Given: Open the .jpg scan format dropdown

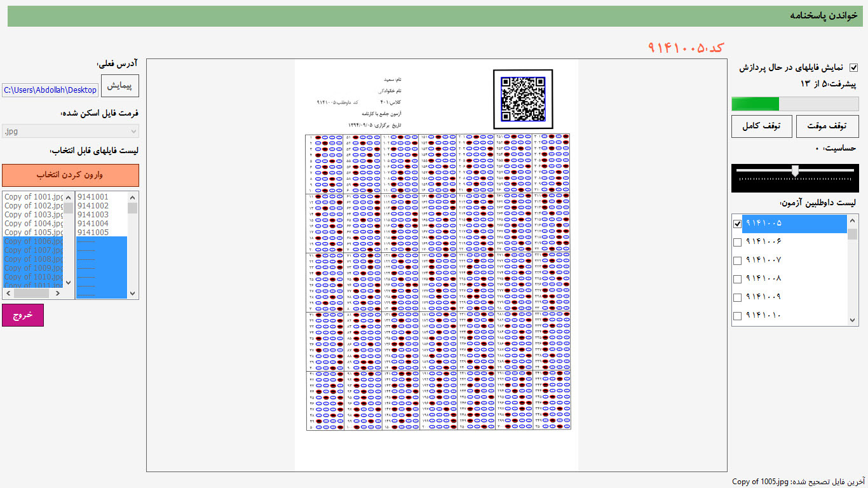Looking at the screenshot, I should [70, 131].
